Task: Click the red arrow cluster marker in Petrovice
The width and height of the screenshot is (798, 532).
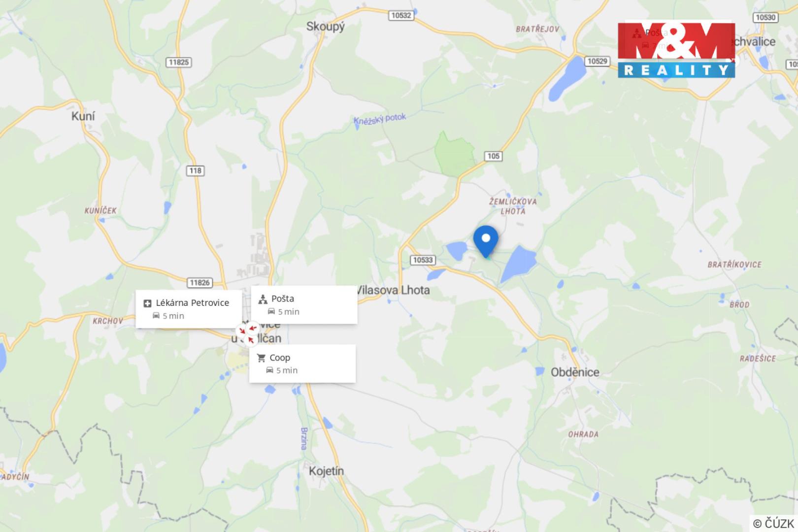Action: 248,333
